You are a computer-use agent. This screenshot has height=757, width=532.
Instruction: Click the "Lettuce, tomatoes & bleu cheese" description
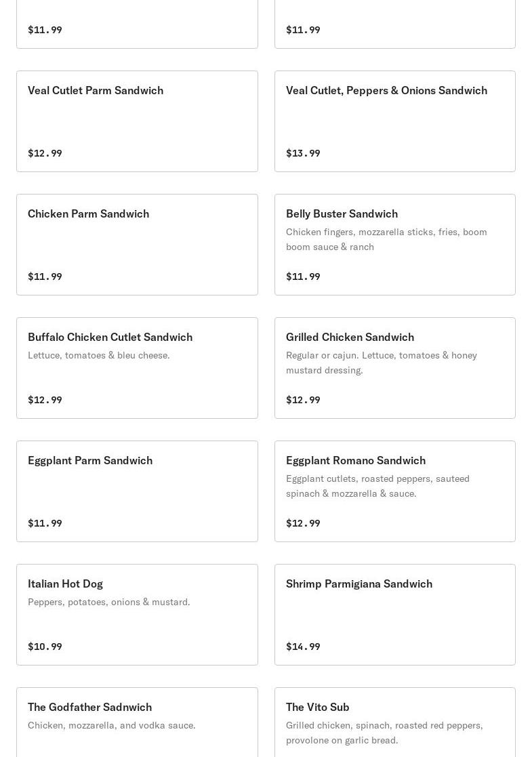tap(99, 356)
